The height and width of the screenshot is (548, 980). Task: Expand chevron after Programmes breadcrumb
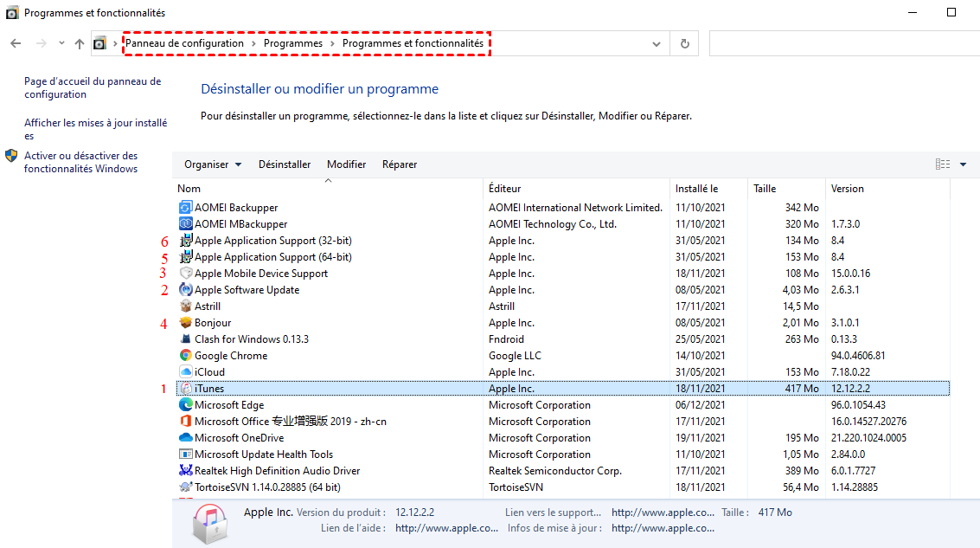coord(332,43)
